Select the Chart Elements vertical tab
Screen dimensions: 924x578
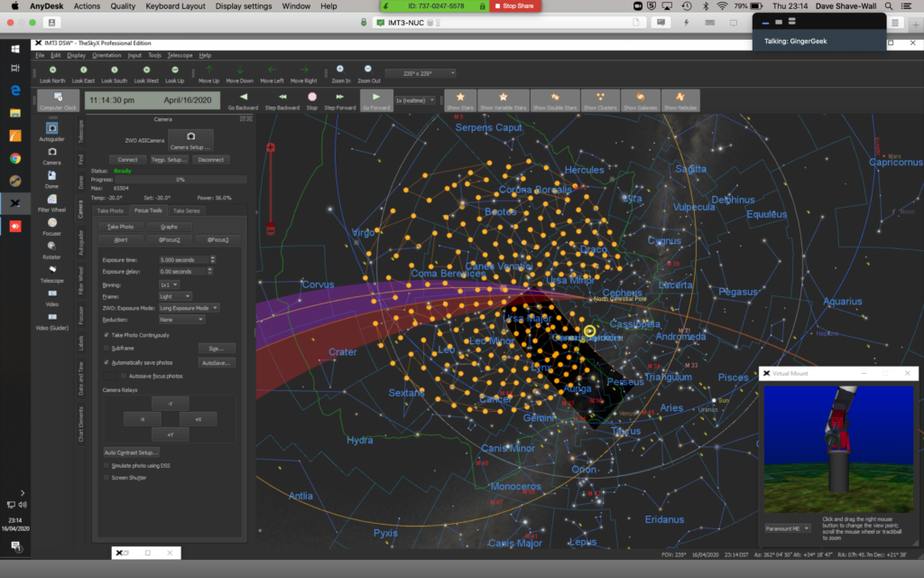point(80,424)
